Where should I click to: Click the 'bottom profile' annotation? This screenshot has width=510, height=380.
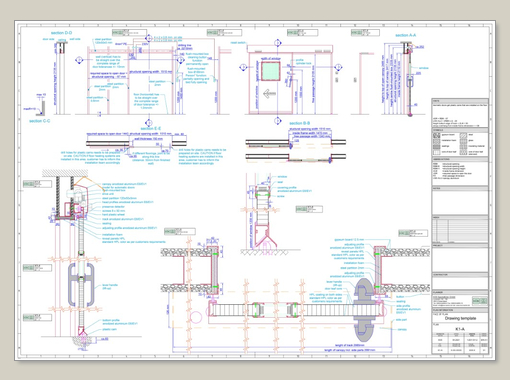(x=111, y=320)
